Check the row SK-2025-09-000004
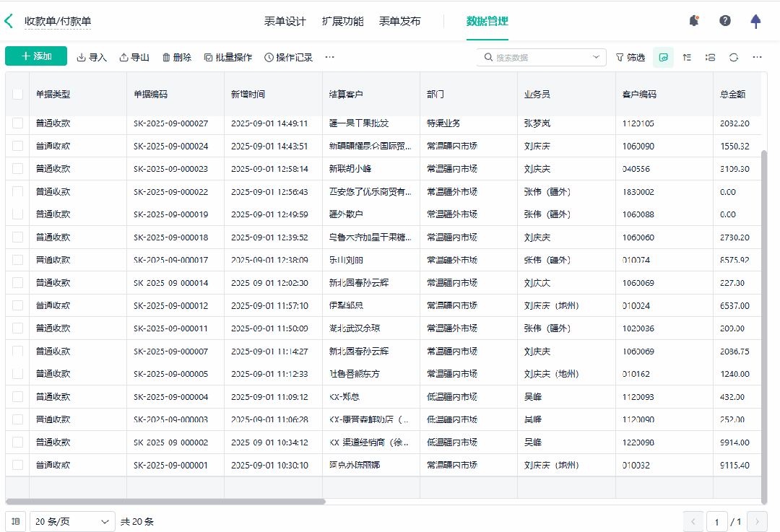780x532 pixels. point(17,396)
